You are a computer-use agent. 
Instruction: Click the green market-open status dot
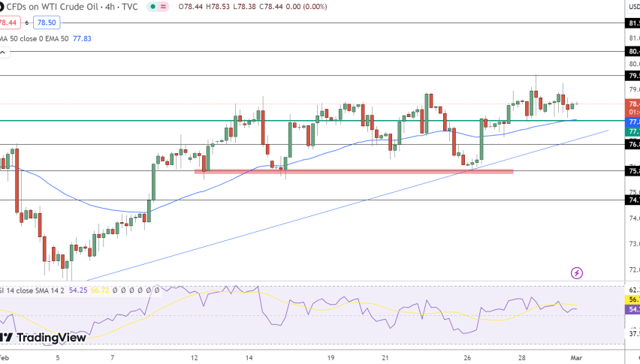153,7
